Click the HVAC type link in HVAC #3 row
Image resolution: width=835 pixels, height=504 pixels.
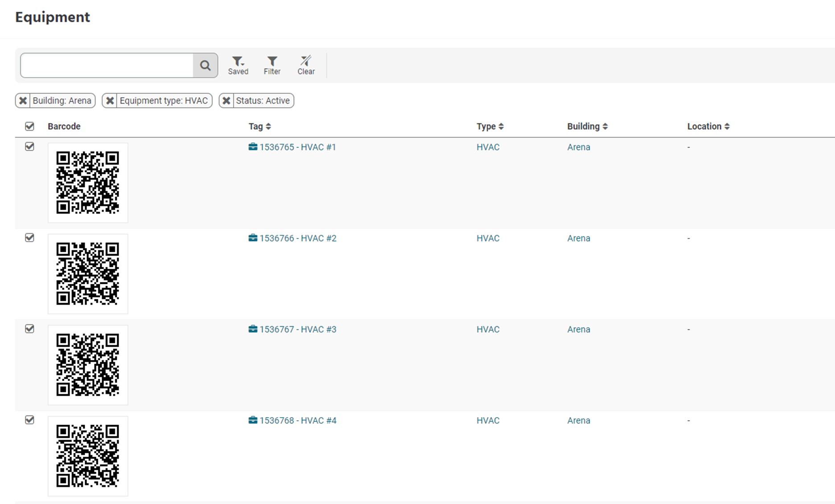click(488, 329)
